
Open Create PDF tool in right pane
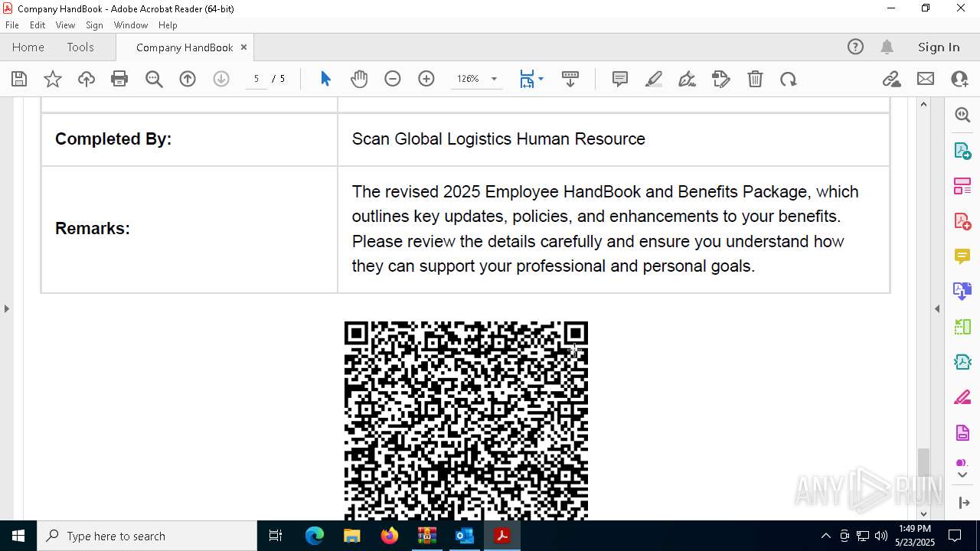pyautogui.click(x=962, y=221)
